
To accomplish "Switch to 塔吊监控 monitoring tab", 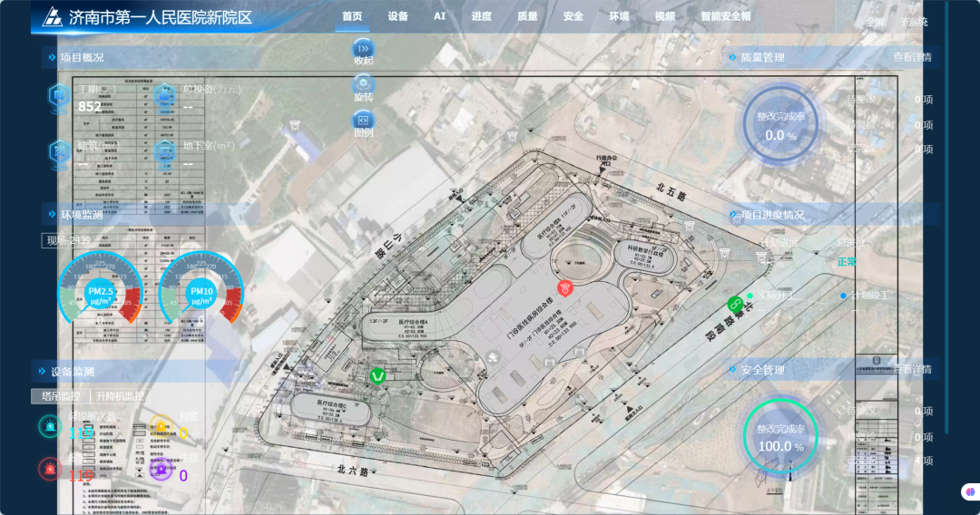I will point(62,395).
